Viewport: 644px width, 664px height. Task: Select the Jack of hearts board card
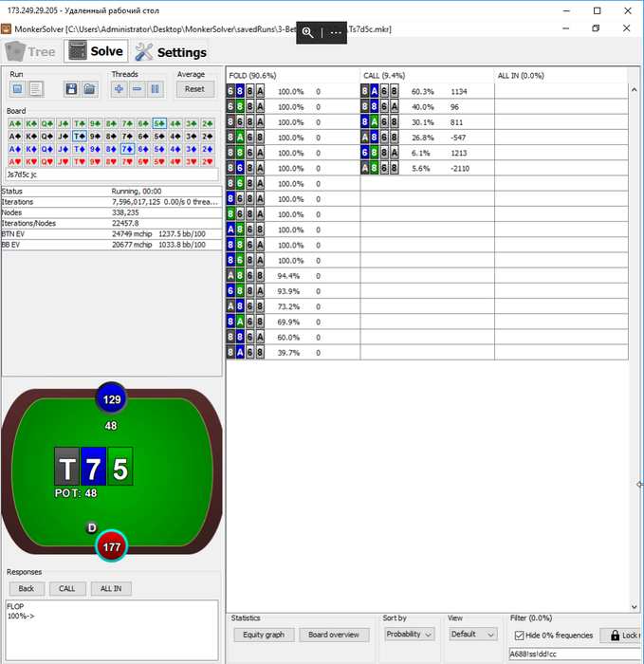[64, 162]
